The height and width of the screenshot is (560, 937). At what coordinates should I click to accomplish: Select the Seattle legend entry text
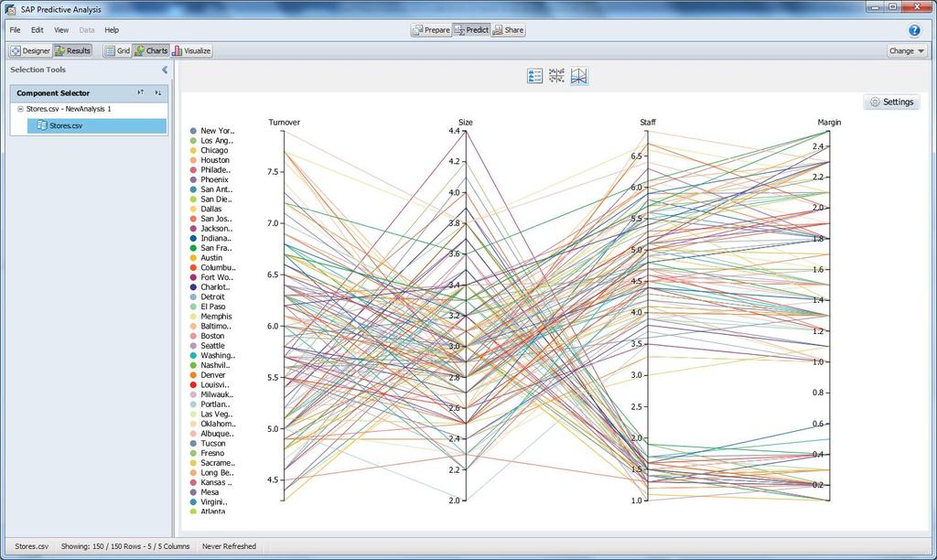point(212,346)
